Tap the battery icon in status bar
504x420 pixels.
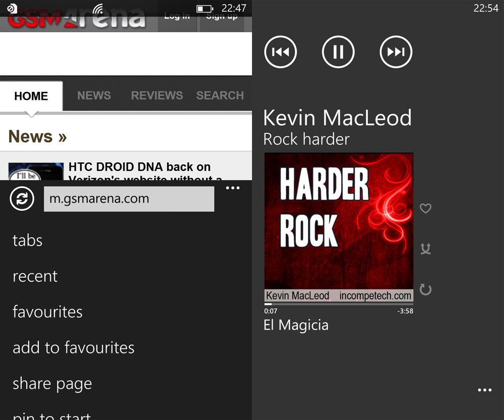point(205,9)
